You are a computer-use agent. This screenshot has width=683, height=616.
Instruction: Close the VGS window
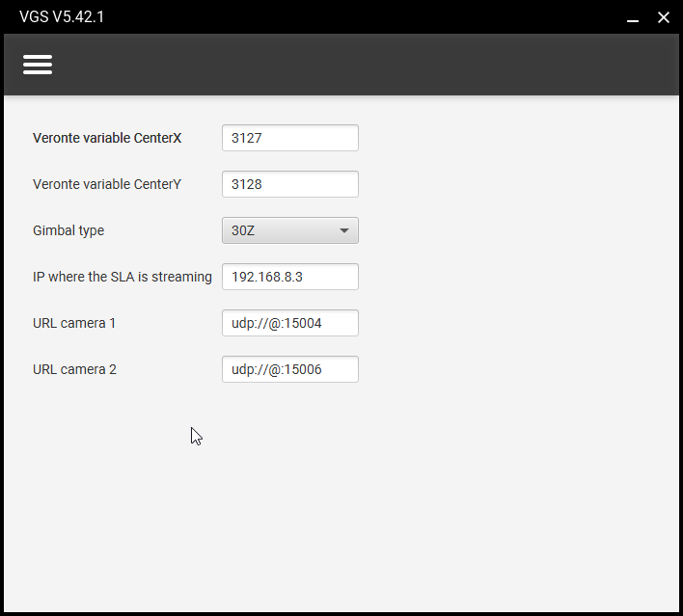pos(664,17)
